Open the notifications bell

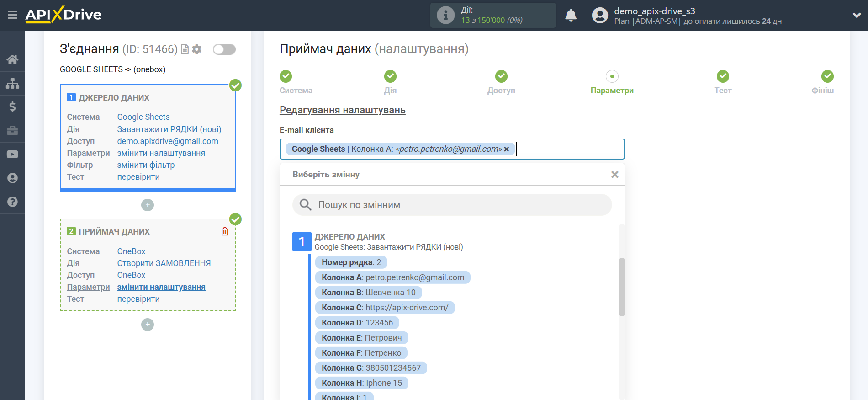(x=571, y=16)
